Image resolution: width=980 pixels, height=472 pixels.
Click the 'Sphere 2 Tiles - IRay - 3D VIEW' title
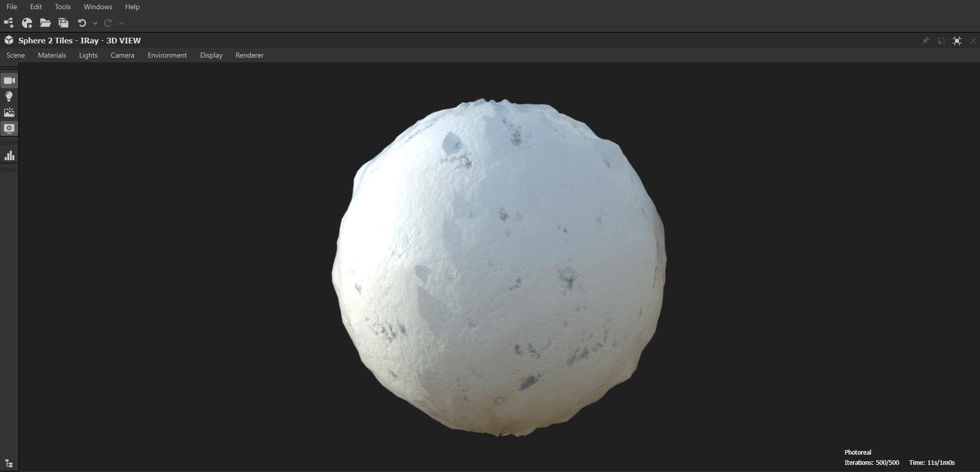point(80,40)
